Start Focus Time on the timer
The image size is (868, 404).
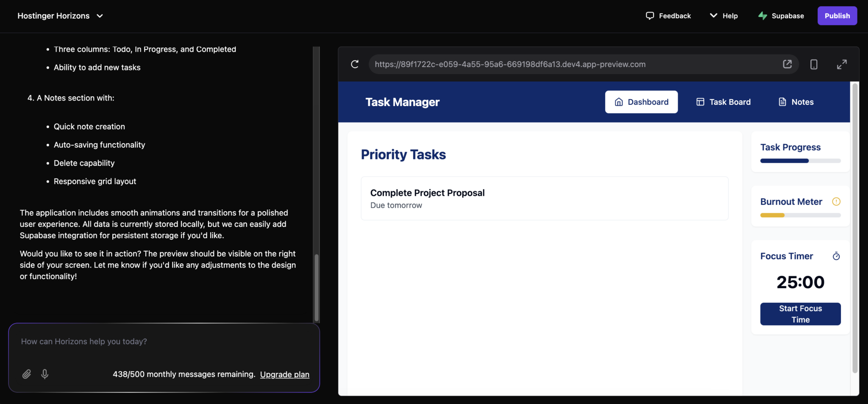(x=800, y=314)
